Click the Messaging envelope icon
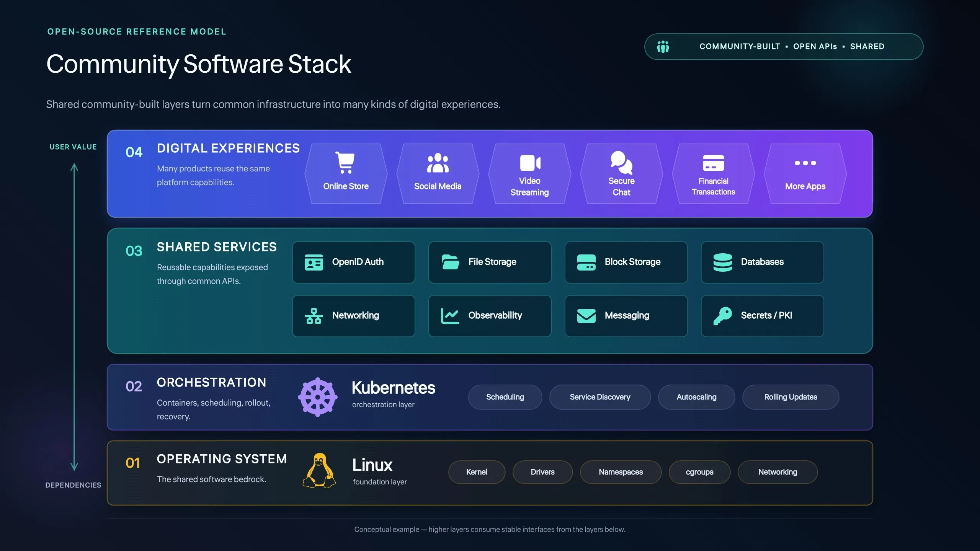 [586, 316]
